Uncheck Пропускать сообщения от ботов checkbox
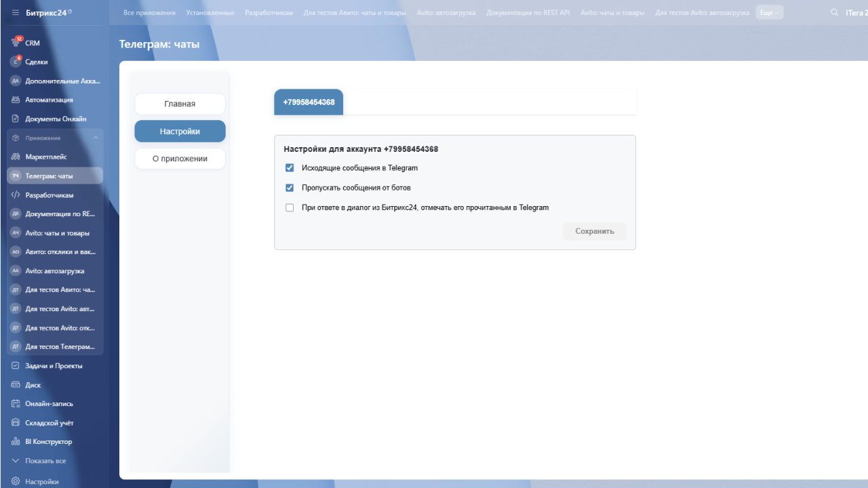This screenshot has height=488, width=868. 290,188
